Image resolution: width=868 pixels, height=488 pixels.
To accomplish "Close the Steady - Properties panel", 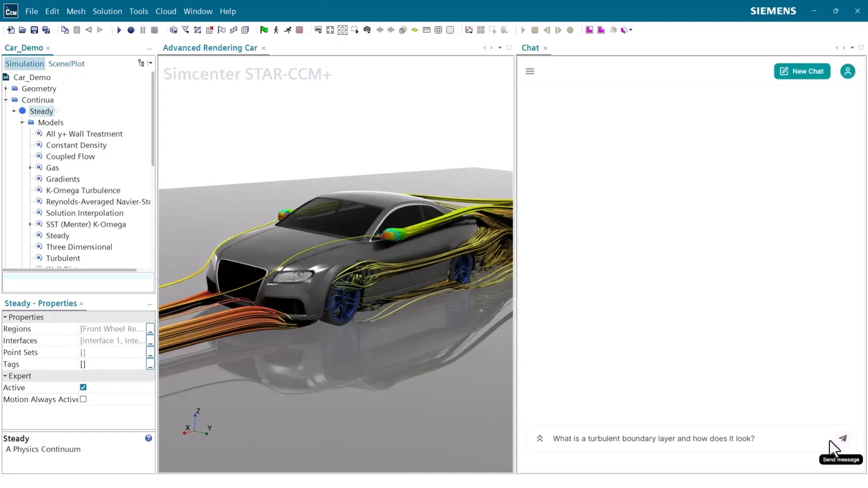I will click(x=81, y=304).
